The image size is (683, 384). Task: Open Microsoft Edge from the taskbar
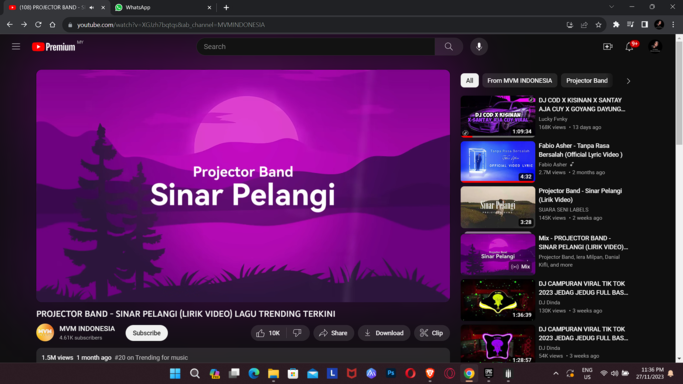[x=254, y=374]
